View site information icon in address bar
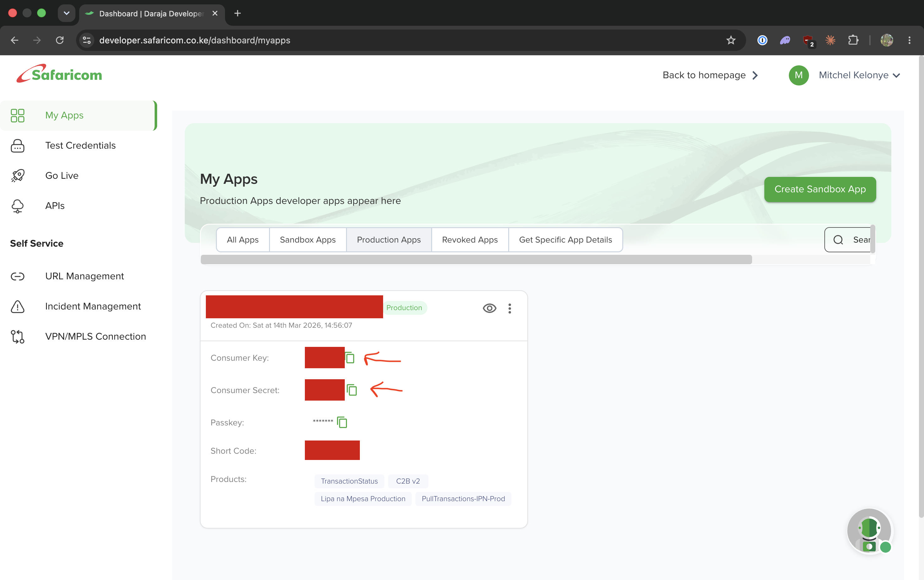The height and width of the screenshot is (580, 924). point(87,40)
